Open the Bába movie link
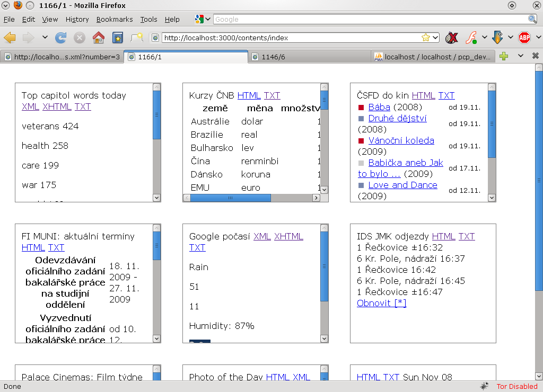Viewport: 543px width, 392px height. click(379, 107)
